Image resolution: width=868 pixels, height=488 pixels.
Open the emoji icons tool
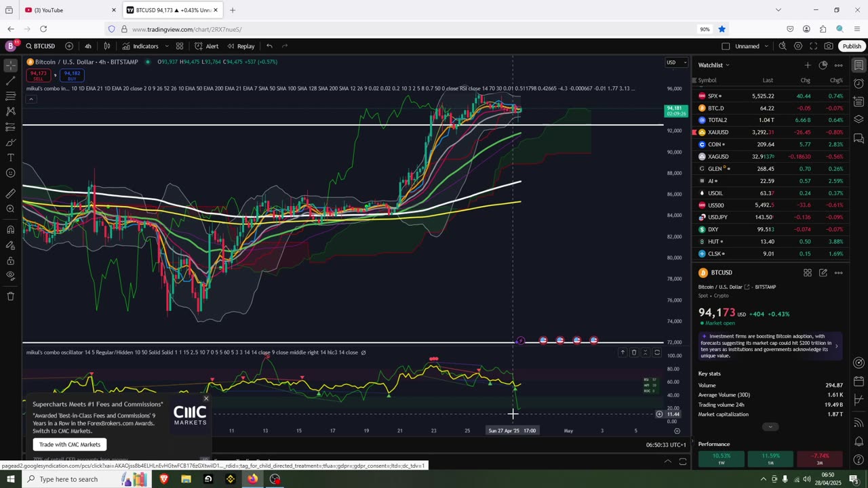point(10,173)
